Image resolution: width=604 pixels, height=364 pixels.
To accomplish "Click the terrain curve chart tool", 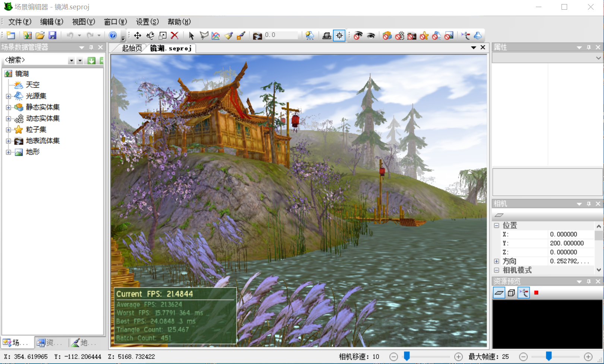I will coord(216,35).
